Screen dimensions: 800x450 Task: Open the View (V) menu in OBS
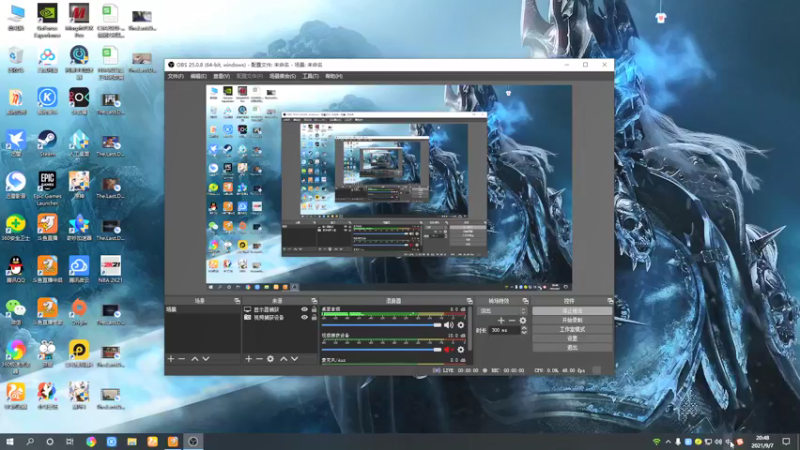(221, 76)
